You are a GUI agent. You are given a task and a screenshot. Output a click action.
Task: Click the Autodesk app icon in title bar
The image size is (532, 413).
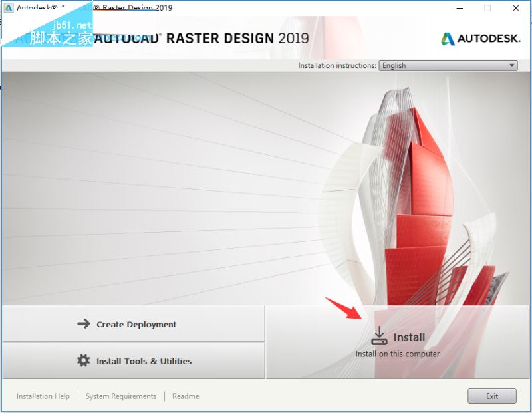pyautogui.click(x=9, y=8)
